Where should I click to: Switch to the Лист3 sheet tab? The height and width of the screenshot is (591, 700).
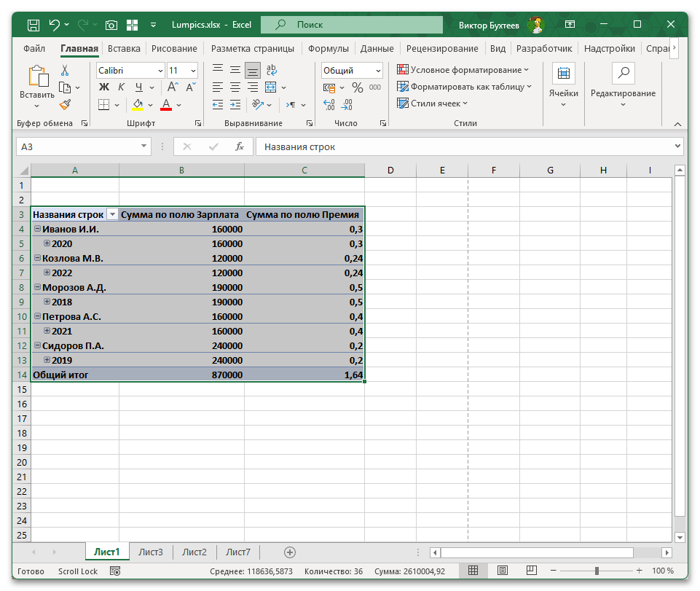click(x=151, y=552)
